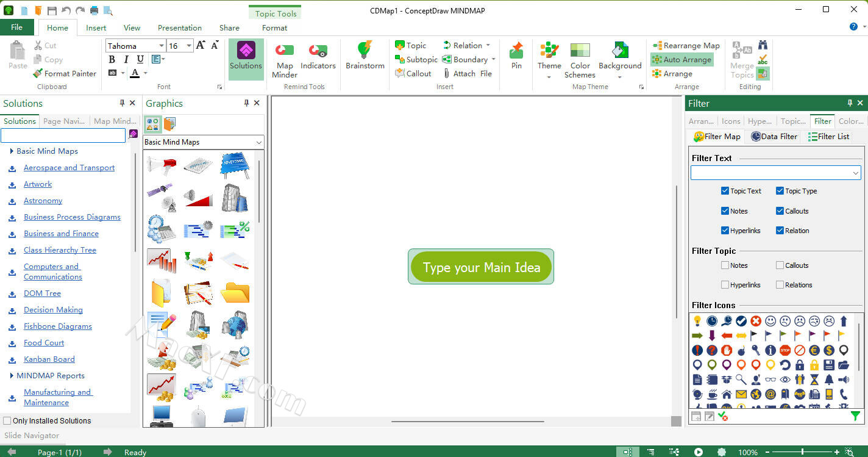Uncheck the Topic Text checkbox

[725, 191]
